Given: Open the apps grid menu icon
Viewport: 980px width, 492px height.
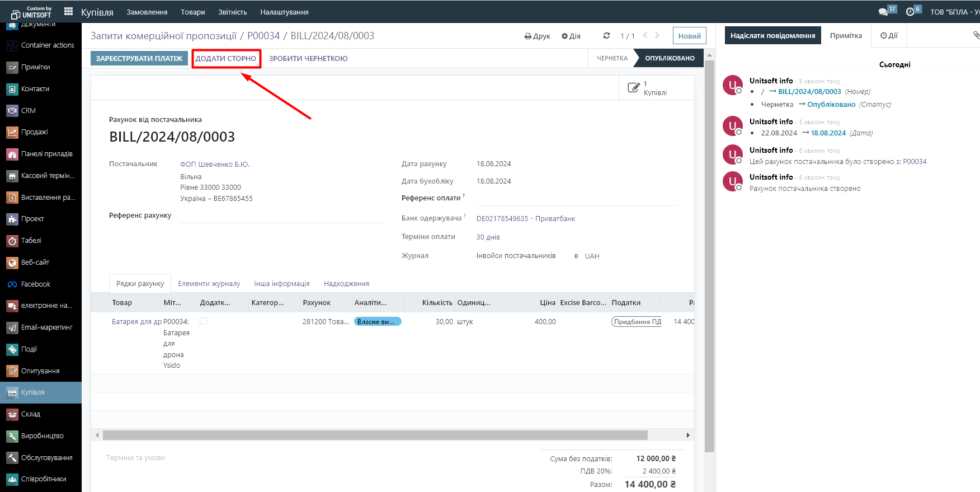Looking at the screenshot, I should click(69, 11).
